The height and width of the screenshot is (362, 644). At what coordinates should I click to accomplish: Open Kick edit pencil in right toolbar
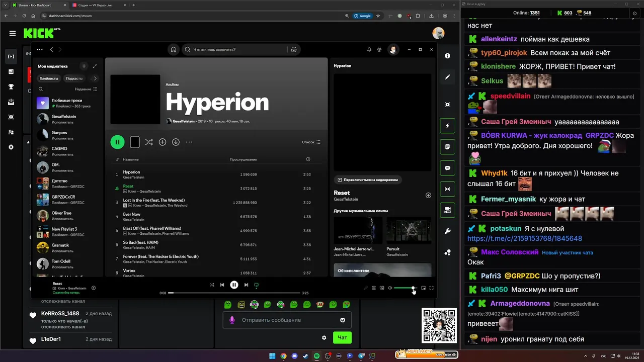coord(447,77)
